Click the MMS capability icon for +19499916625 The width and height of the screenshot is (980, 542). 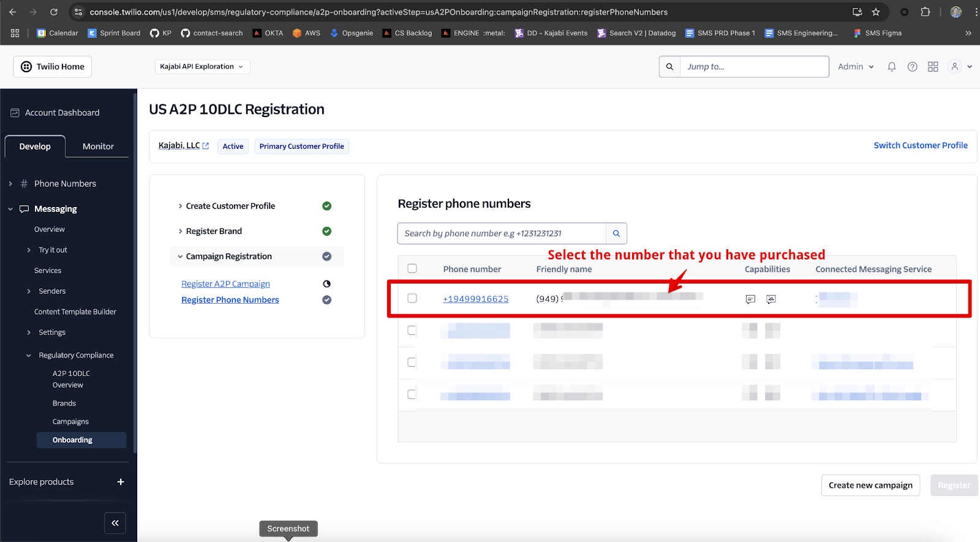tap(771, 299)
